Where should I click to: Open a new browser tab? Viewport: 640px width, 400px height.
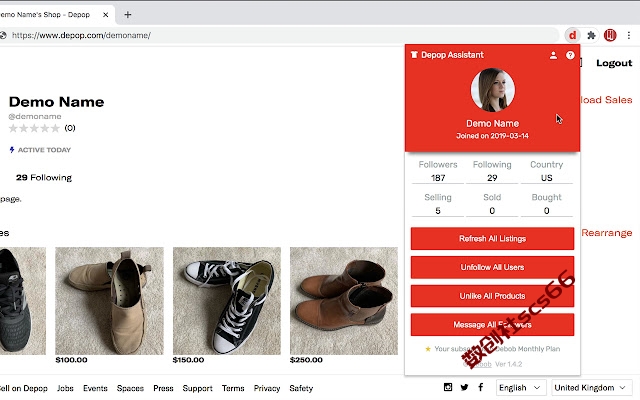pos(128,15)
